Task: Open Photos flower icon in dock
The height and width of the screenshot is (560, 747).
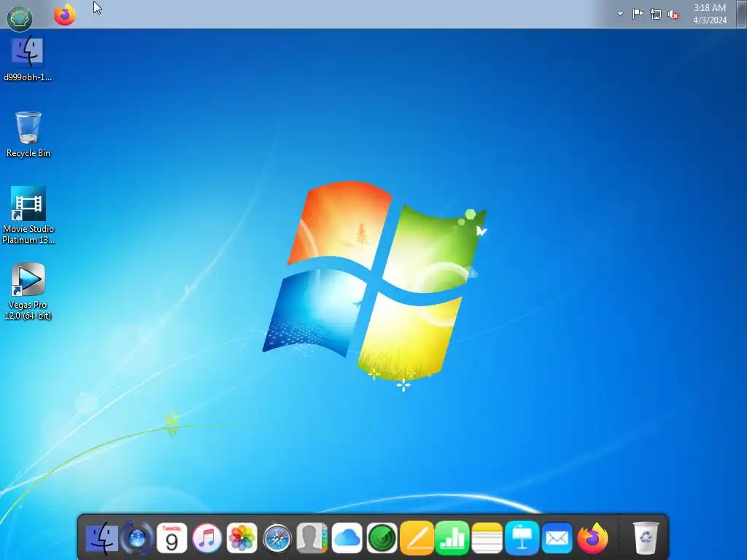Action: point(242,538)
